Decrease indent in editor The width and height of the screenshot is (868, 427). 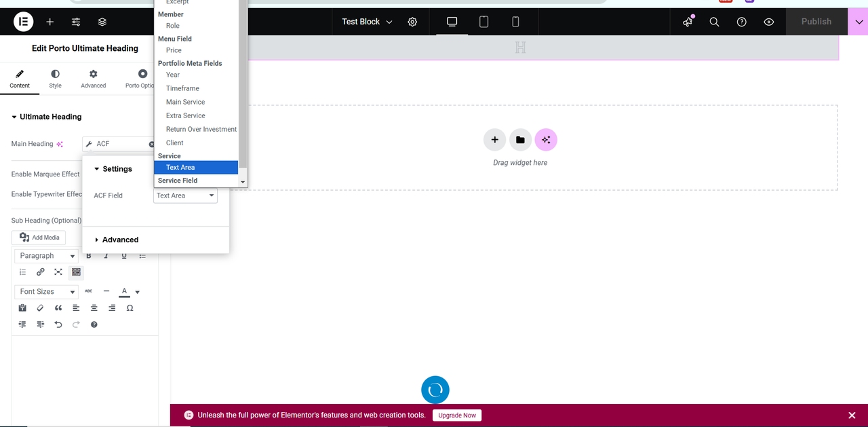(22, 324)
